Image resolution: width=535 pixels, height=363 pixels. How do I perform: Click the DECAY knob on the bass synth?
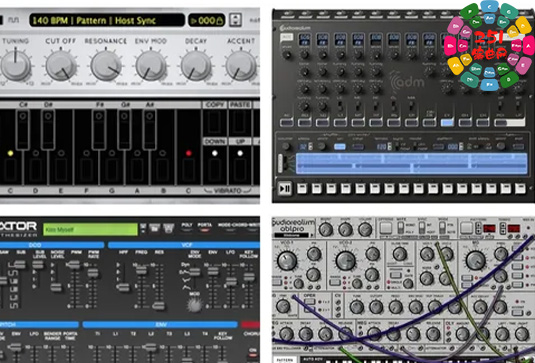[x=196, y=65]
